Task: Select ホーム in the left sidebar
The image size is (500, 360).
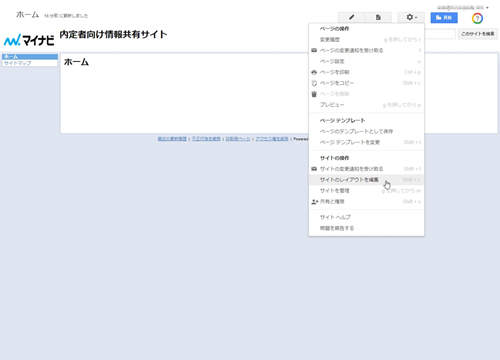Action: click(30, 57)
